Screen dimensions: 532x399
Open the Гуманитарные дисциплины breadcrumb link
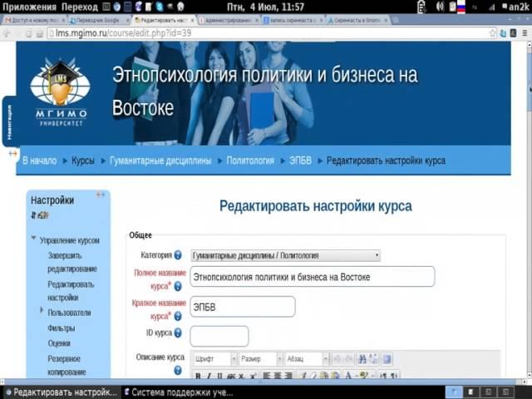pyautogui.click(x=160, y=160)
